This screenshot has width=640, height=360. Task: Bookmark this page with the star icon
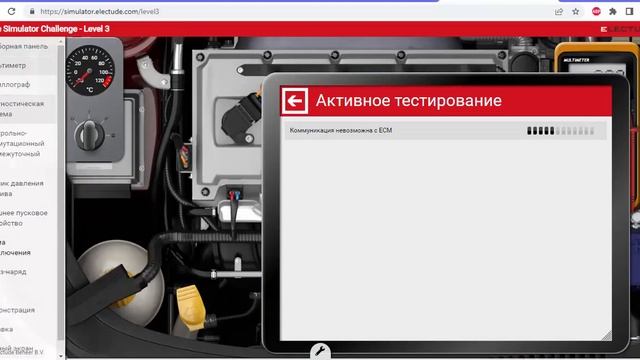(x=576, y=11)
